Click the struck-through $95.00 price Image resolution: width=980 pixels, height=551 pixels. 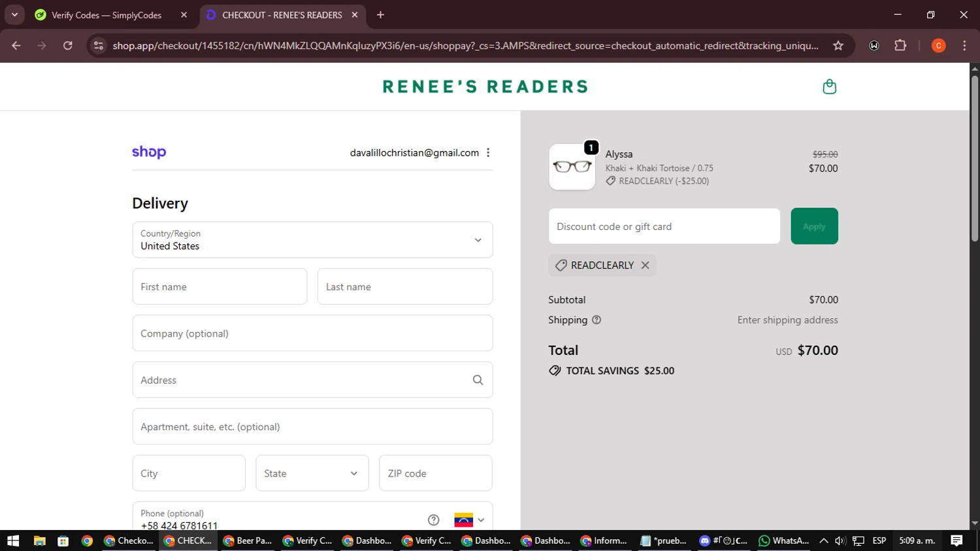825,154
